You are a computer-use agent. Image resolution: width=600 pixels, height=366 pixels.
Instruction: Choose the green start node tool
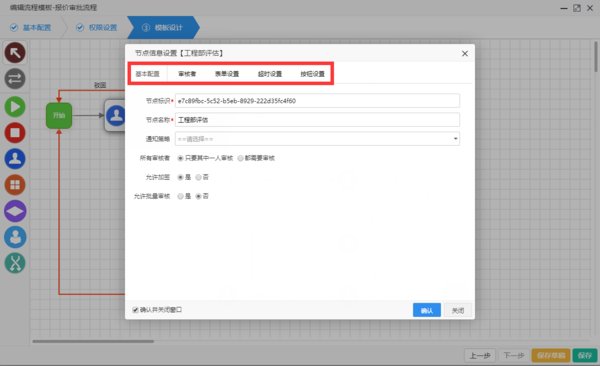(x=15, y=106)
